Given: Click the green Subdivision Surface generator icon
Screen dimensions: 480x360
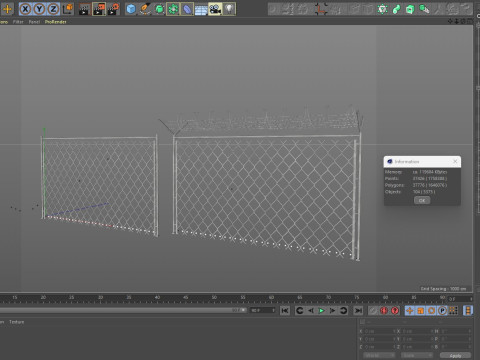Looking at the screenshot, I should 159,9.
